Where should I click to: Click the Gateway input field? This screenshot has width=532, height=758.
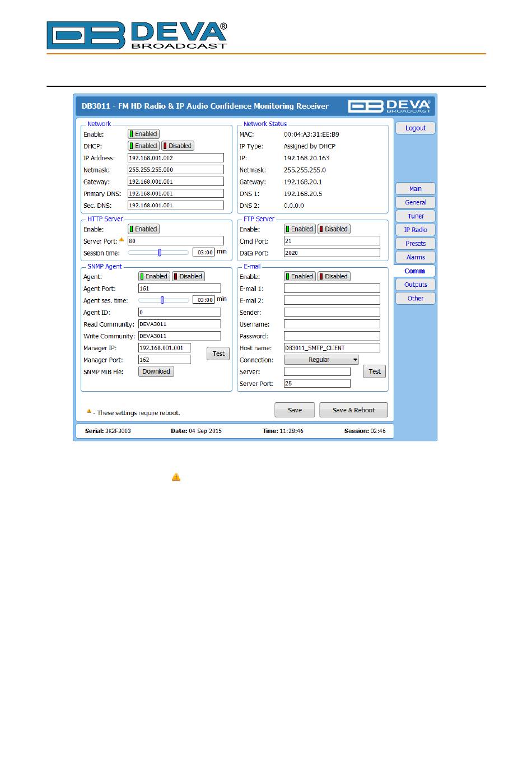click(x=176, y=182)
